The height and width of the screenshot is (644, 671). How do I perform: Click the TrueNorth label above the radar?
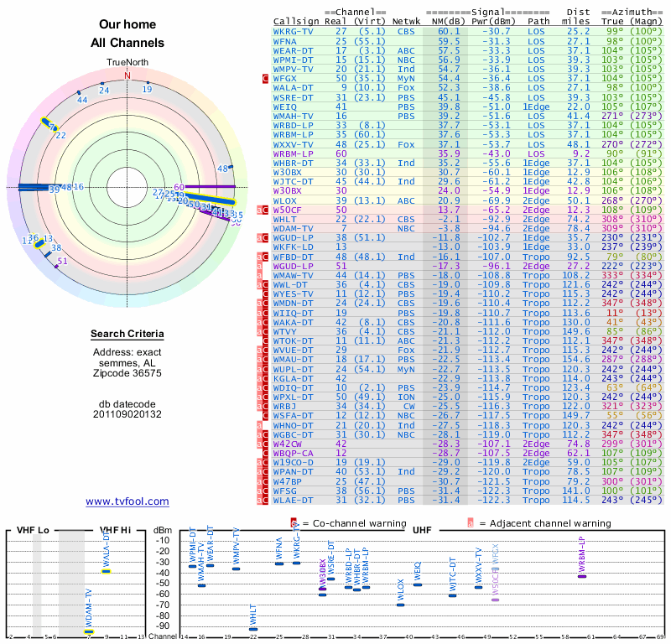tap(127, 63)
